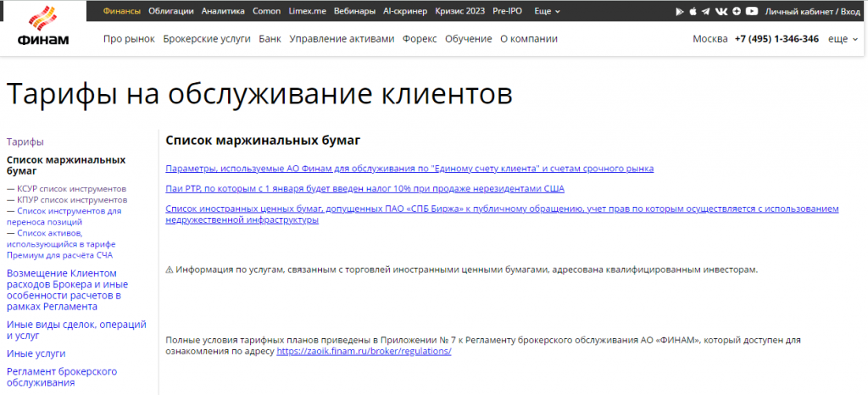The width and height of the screenshot is (868, 395).
Task: Open Список иностранных ценных бумаг СПБ Биржа link
Action: (x=502, y=214)
